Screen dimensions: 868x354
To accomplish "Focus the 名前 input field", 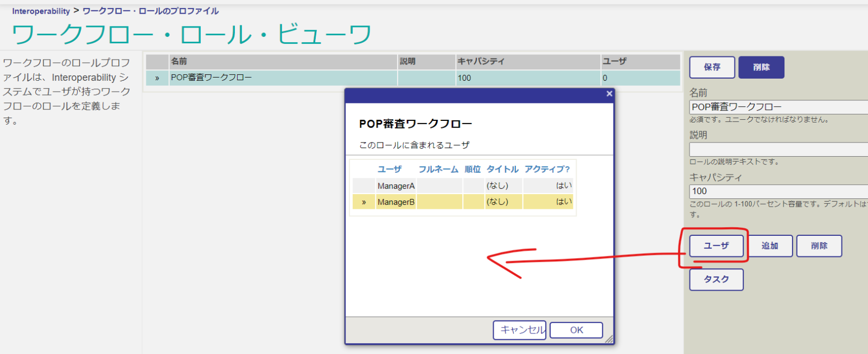I will pyautogui.click(x=778, y=107).
